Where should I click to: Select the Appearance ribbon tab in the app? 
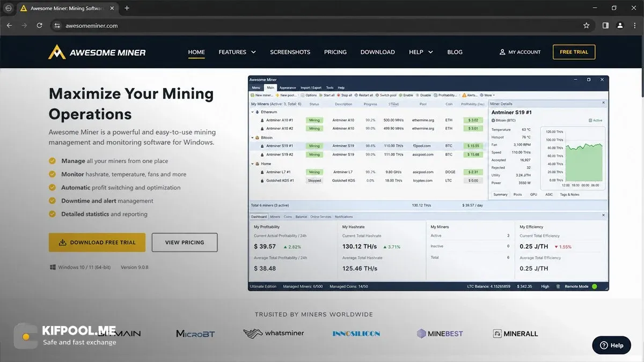(288, 87)
